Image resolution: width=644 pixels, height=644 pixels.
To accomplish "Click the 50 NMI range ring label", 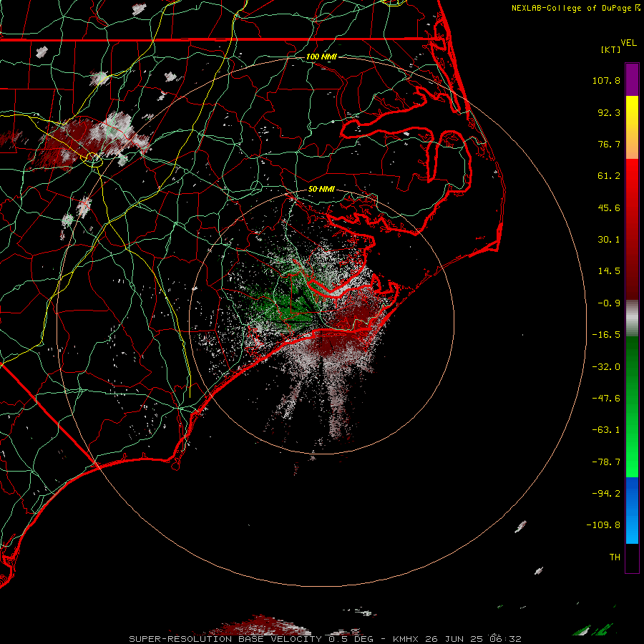I will pyautogui.click(x=321, y=189).
